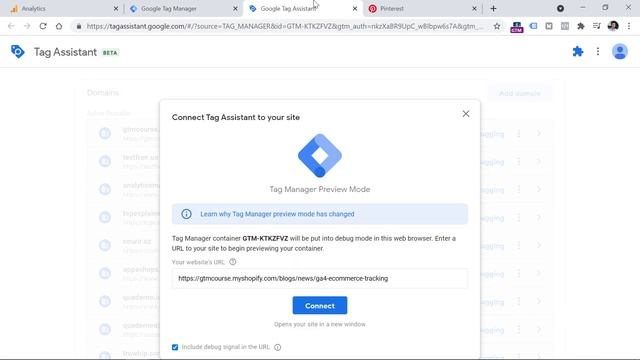640x360 pixels.
Task: Open the Chrome extensions puzzle icon
Action: point(580,26)
